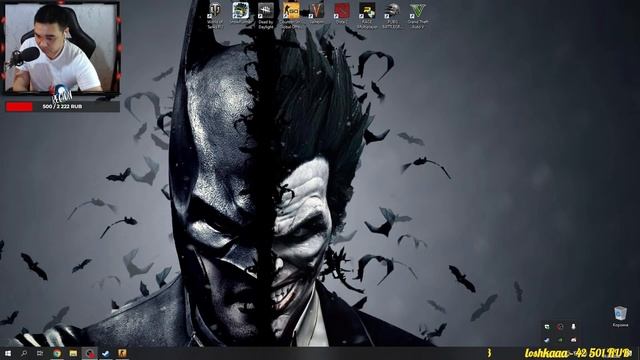This screenshot has width=640, height=360.
Task: Open the Windows Start menu
Action: tap(8, 353)
